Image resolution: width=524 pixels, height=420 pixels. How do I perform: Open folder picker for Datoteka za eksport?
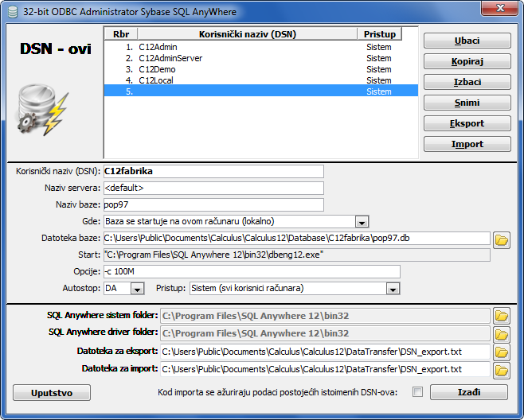(x=501, y=352)
